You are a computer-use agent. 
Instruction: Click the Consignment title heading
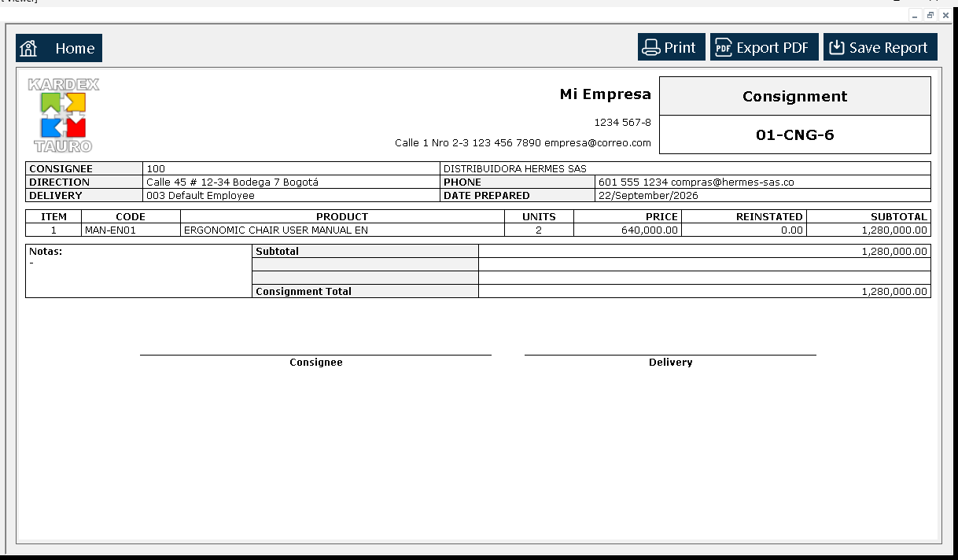click(794, 97)
